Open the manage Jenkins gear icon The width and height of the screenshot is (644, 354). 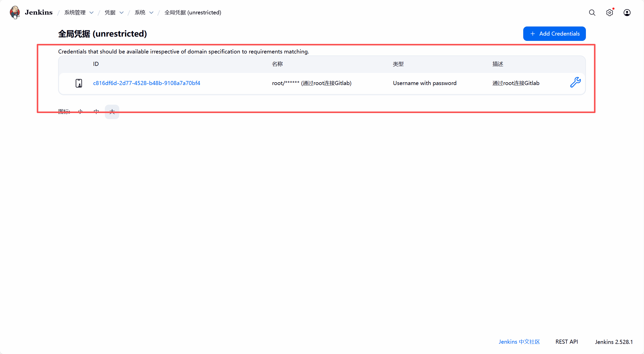(609, 13)
